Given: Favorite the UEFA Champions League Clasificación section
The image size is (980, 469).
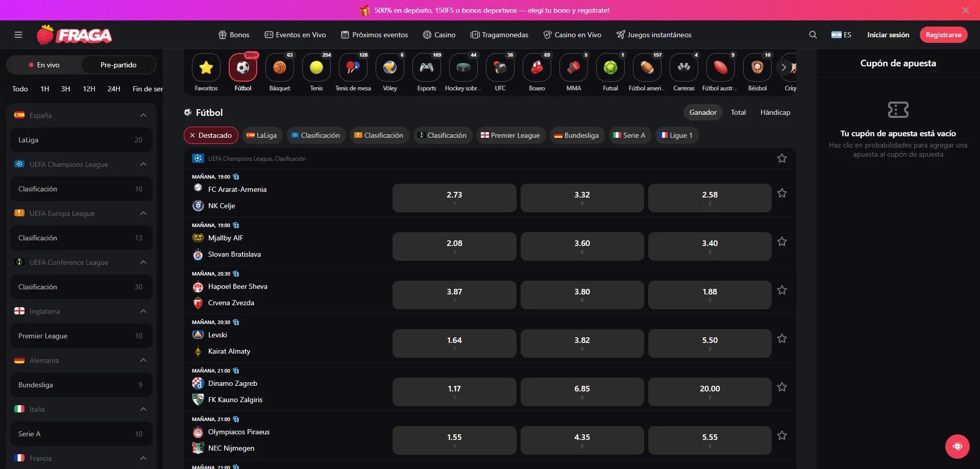Looking at the screenshot, I should click(781, 158).
